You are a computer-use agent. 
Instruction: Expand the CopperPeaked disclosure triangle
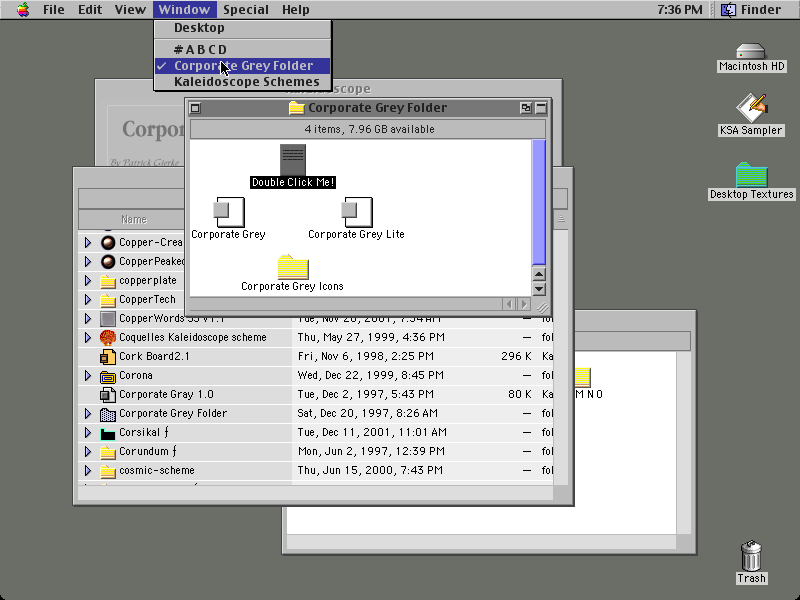tap(88, 261)
